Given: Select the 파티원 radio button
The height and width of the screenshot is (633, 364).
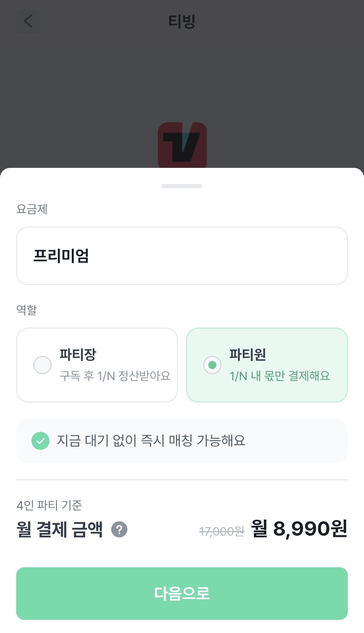Looking at the screenshot, I should [212, 365].
